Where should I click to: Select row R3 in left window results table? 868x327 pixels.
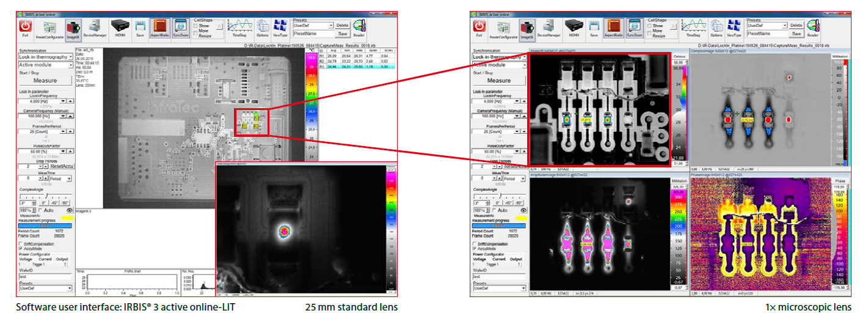(x=357, y=65)
